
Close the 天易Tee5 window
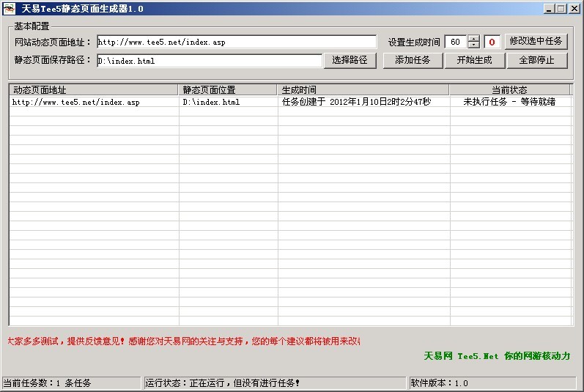(574, 9)
